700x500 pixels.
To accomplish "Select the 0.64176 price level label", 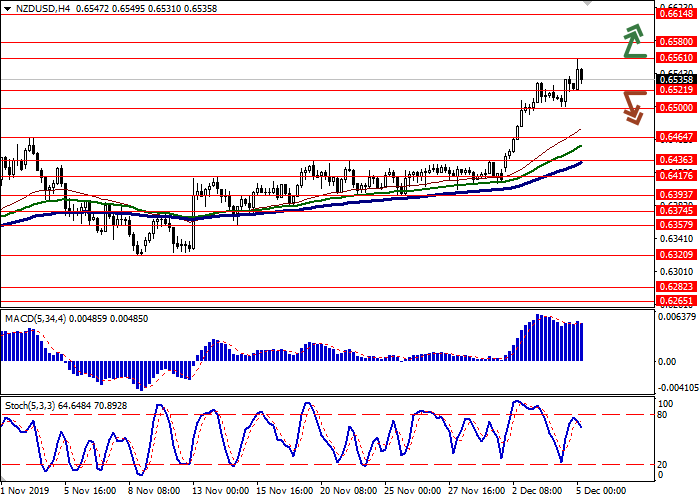I will tap(676, 176).
